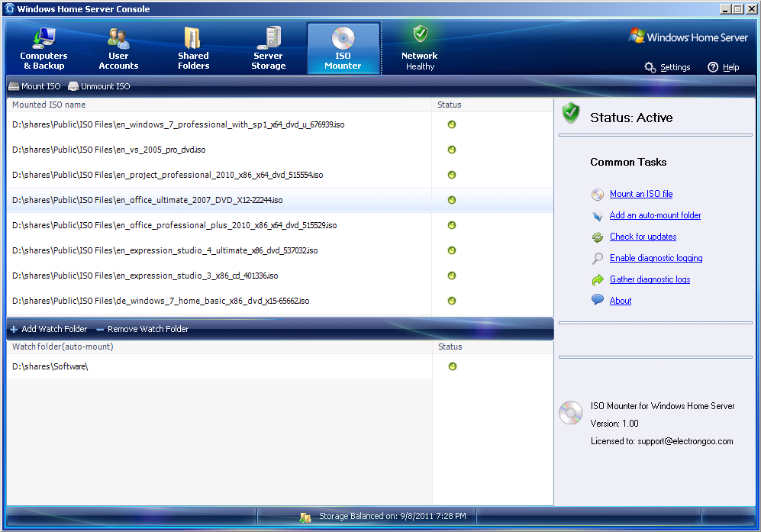761x532 pixels.
Task: Click the Mounted ISO name column header
Action: (219, 105)
